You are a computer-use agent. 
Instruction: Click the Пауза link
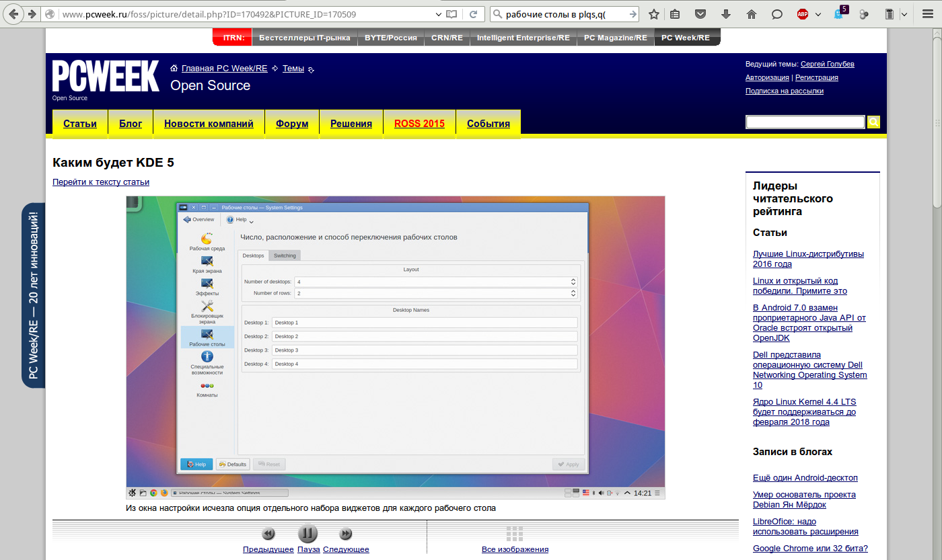(x=308, y=549)
